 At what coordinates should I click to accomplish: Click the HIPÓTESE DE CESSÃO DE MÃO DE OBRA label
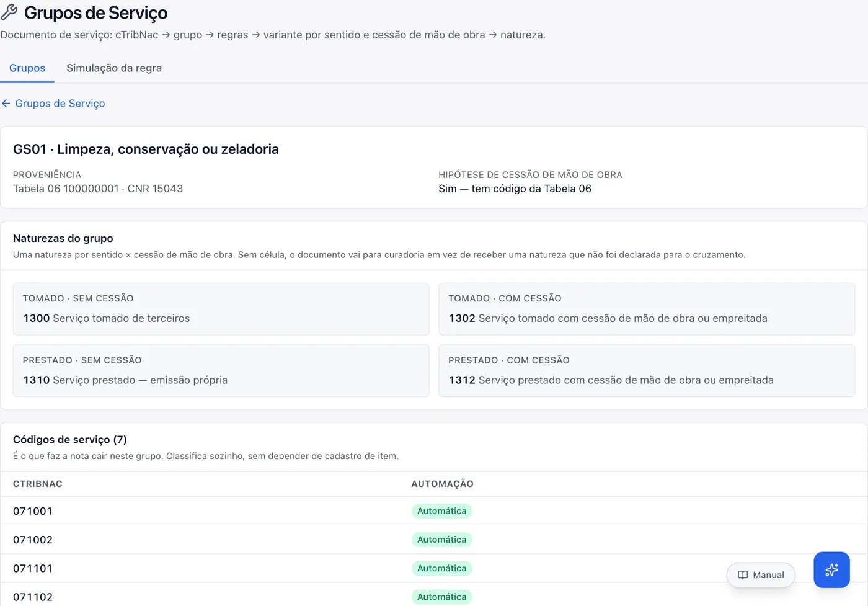point(530,175)
